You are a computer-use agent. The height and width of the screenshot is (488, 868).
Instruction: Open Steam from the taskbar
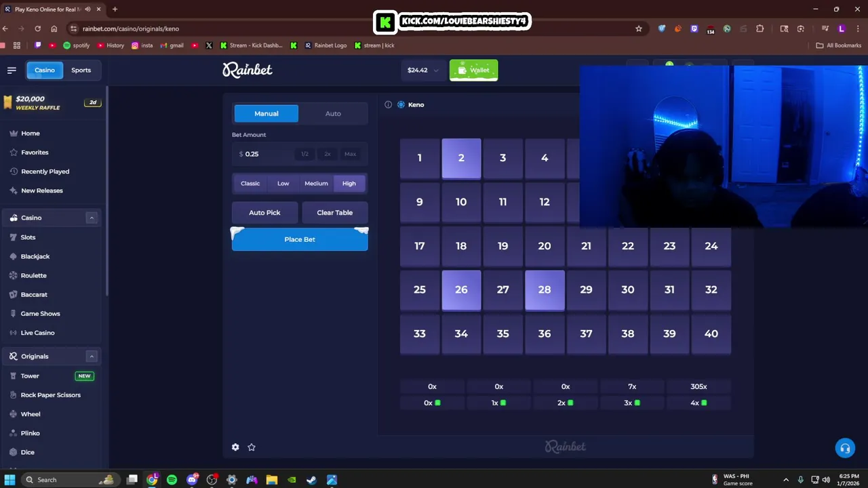tap(312, 480)
